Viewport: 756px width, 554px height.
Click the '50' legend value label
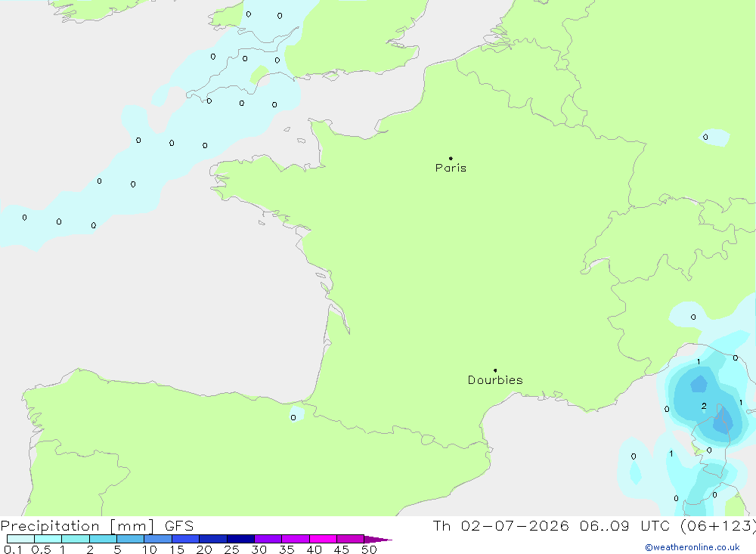(369, 549)
